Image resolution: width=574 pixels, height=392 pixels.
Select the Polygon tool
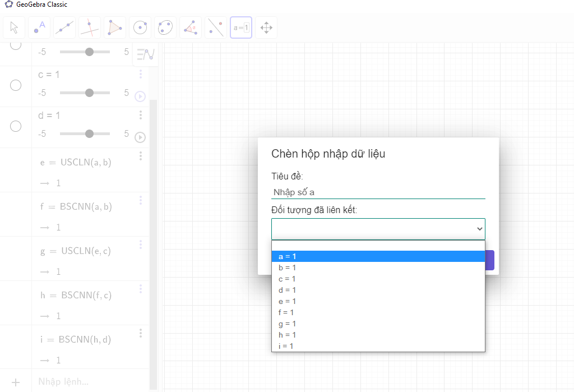click(115, 27)
